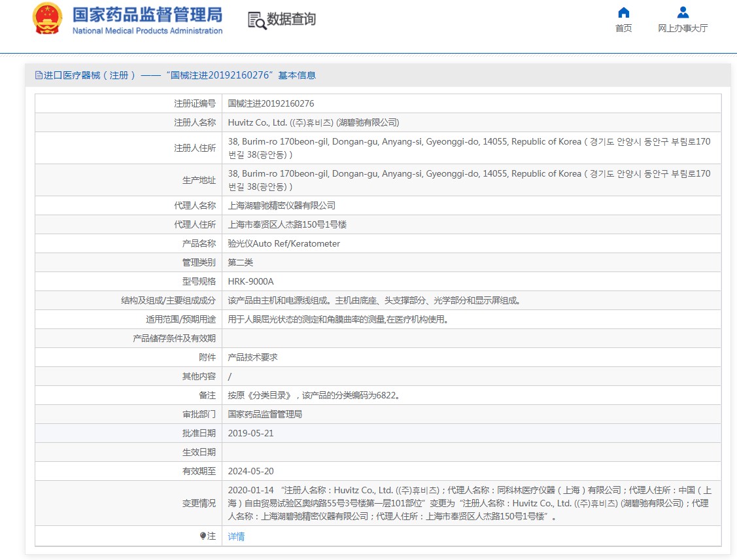Screen dimensions: 737x560
Task: Click the 结构及组成 description value
Action: pos(373,300)
